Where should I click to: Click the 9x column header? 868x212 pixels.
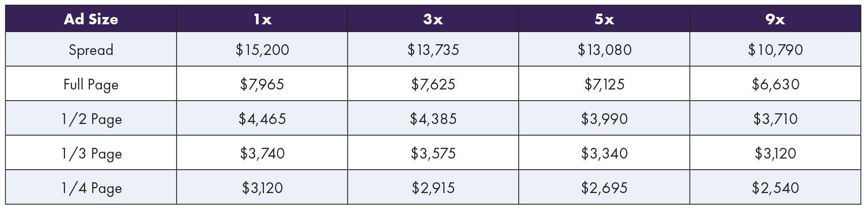(775, 19)
